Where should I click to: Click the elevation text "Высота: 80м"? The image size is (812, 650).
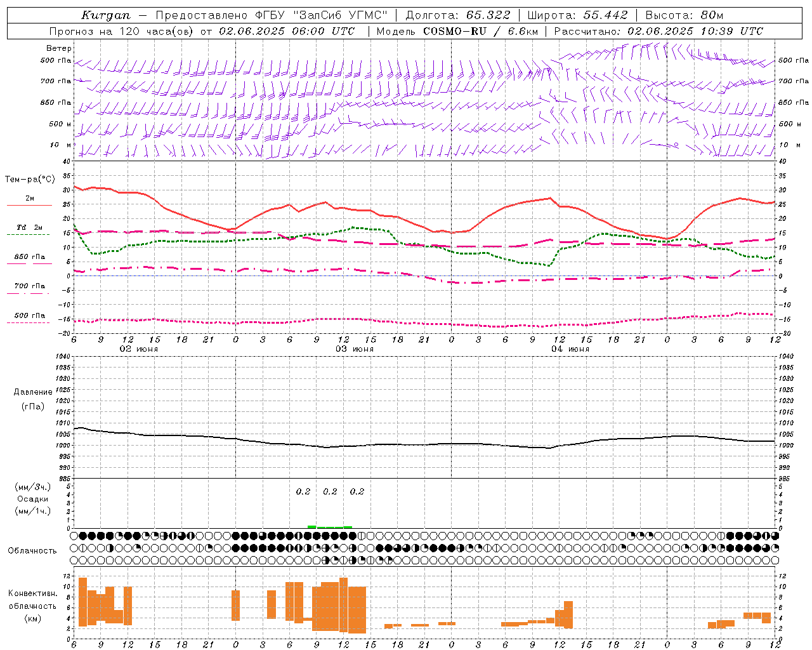pos(684,15)
